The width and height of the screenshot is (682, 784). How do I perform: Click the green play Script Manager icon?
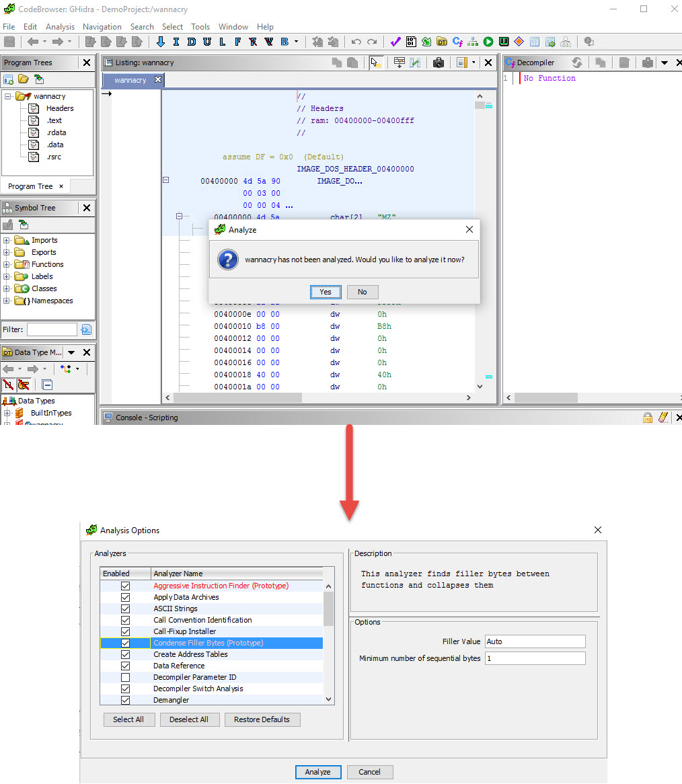[x=488, y=42]
